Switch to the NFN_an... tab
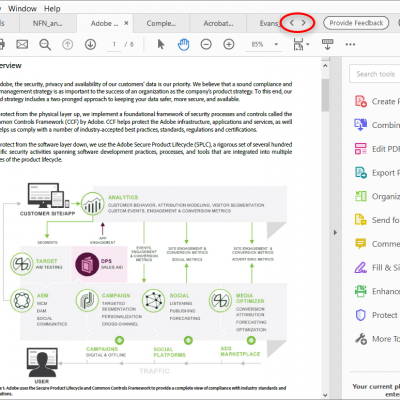 (48, 23)
